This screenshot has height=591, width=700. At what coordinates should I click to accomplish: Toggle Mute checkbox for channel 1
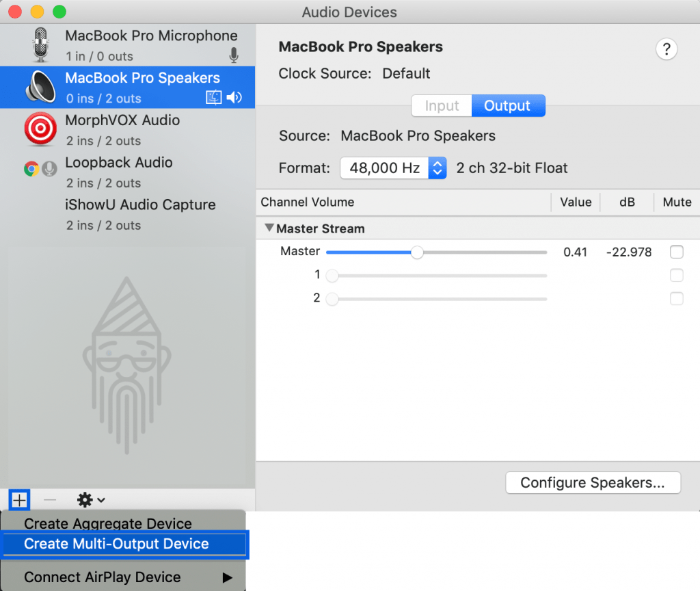click(x=676, y=275)
